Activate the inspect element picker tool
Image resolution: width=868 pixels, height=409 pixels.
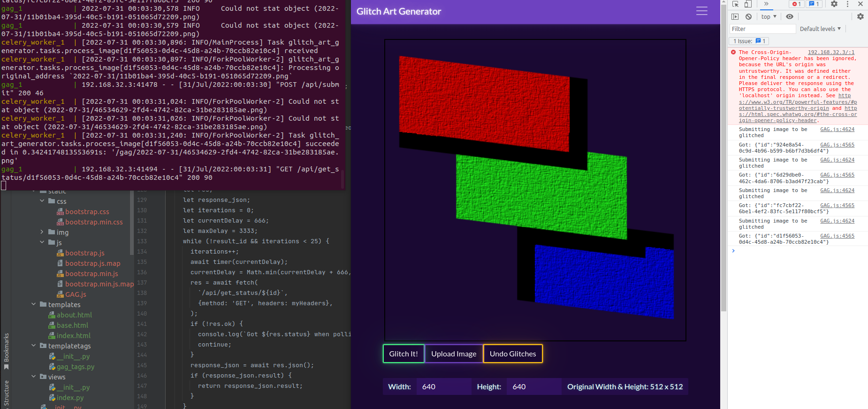(x=735, y=4)
